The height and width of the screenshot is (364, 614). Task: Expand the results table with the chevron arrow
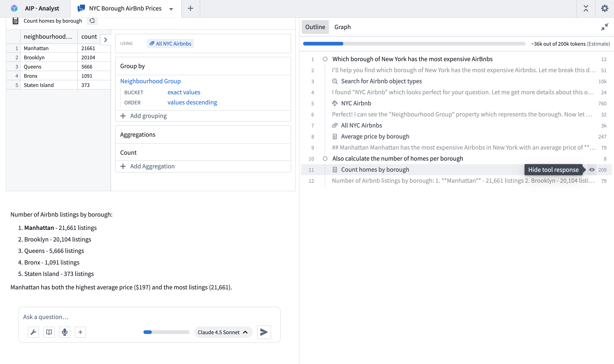(106, 40)
